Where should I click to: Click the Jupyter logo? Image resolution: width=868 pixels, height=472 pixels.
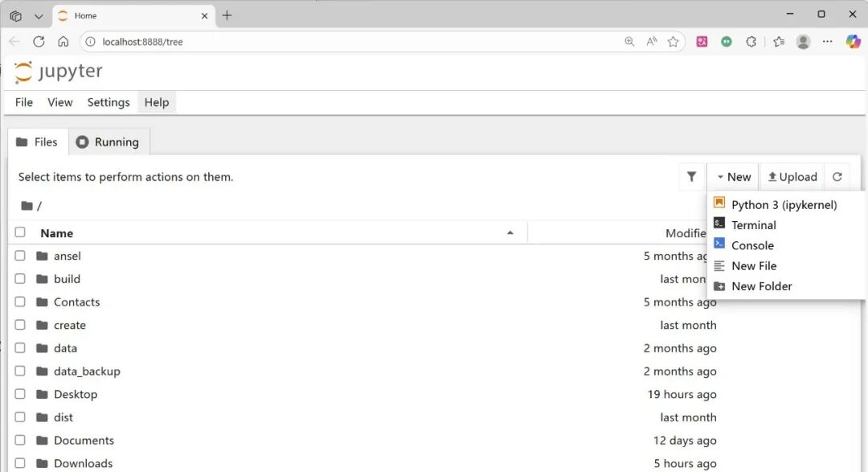tap(58, 72)
